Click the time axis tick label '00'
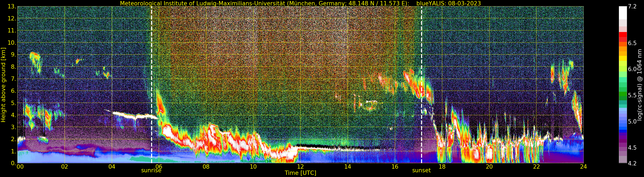 pyautogui.click(x=20, y=167)
